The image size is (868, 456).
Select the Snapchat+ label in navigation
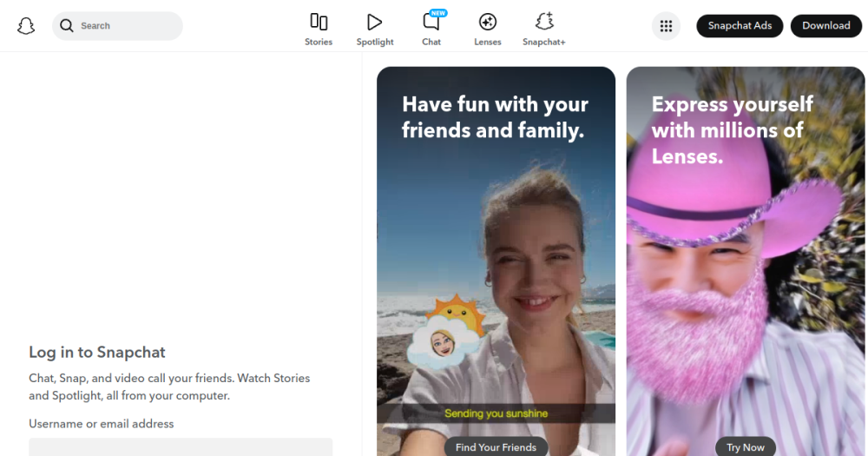pos(544,42)
